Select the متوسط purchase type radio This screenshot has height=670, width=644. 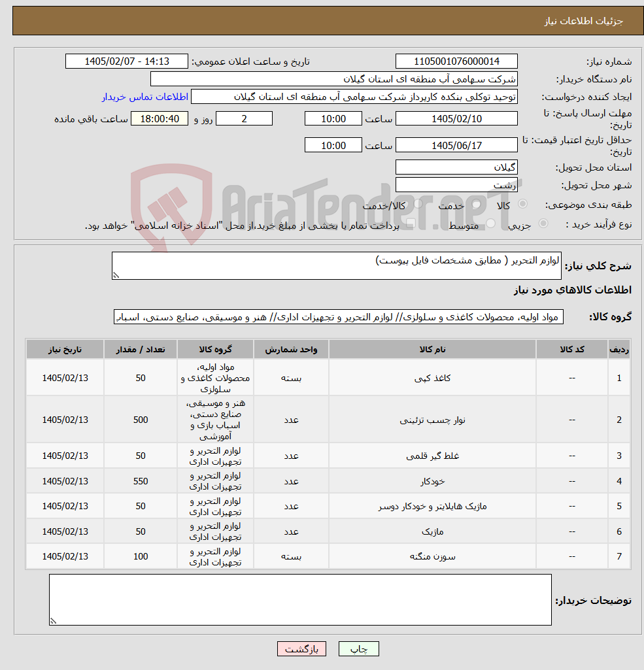pos(490,224)
